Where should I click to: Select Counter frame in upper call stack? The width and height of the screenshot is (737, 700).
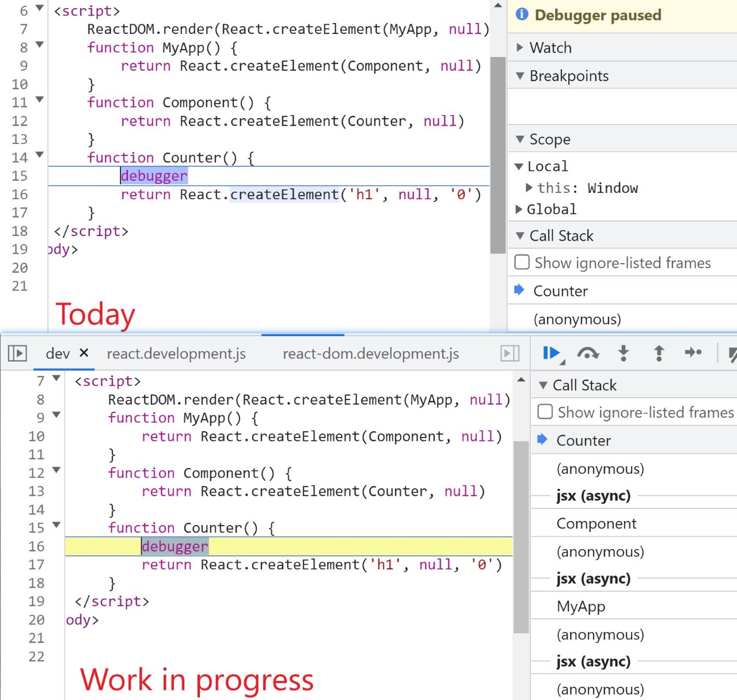[x=622, y=291]
